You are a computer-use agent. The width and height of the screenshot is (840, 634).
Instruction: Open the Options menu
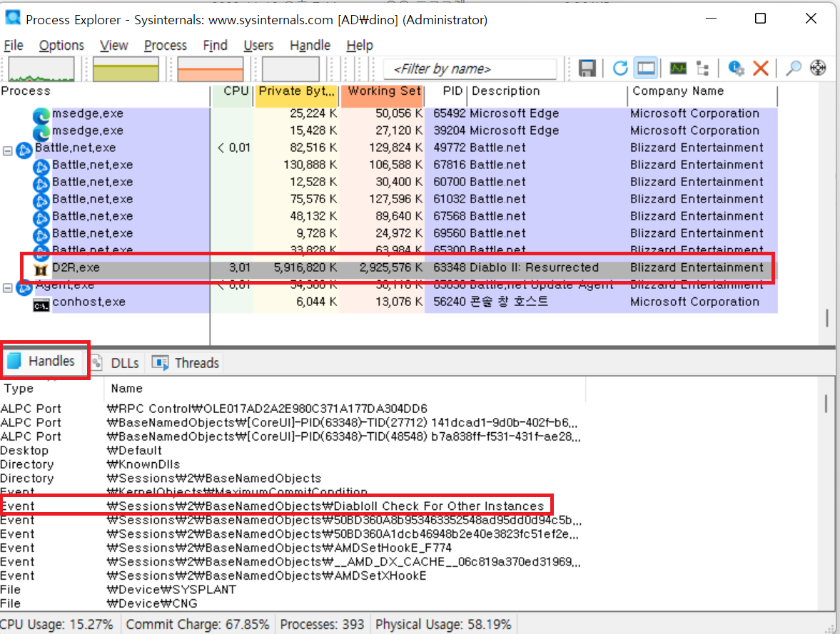point(61,46)
